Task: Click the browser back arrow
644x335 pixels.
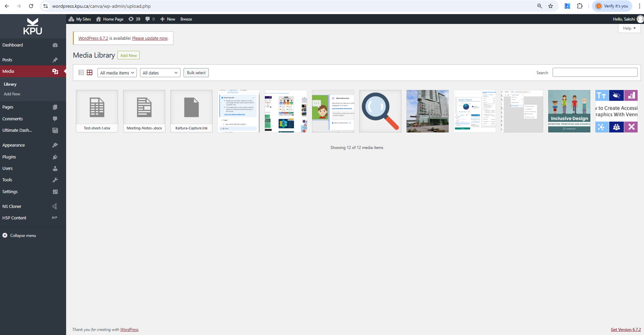Action: 7,6
